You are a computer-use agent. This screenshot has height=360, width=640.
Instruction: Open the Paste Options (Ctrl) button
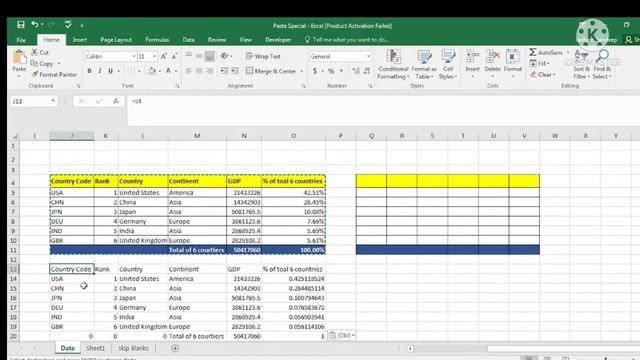click(x=341, y=336)
